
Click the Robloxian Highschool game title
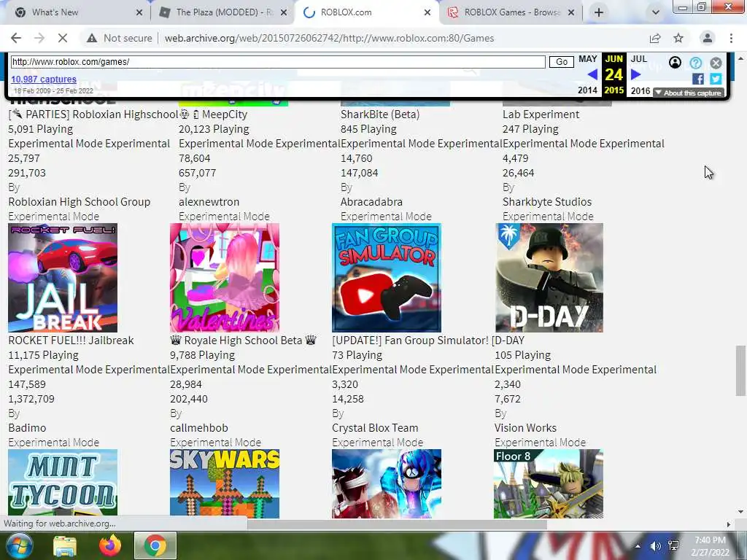coord(93,114)
